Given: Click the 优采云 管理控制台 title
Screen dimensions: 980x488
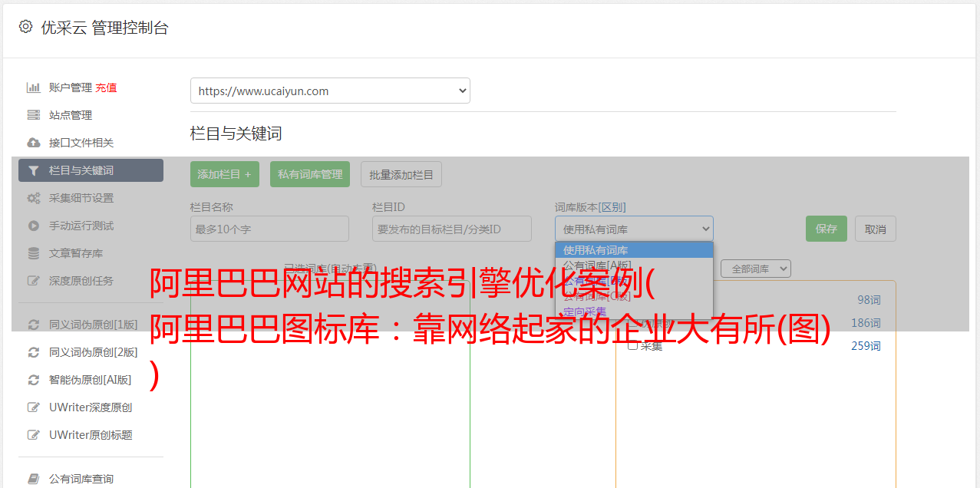Looking at the screenshot, I should 104,28.
